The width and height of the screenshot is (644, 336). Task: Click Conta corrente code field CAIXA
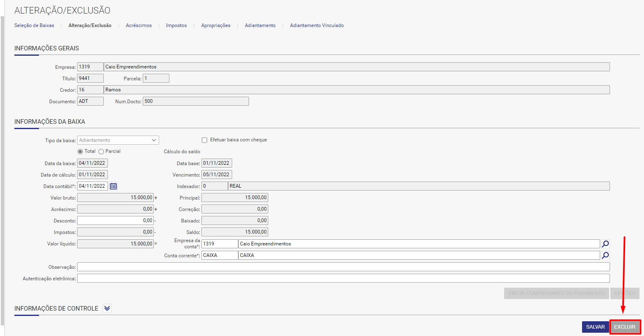pos(219,255)
